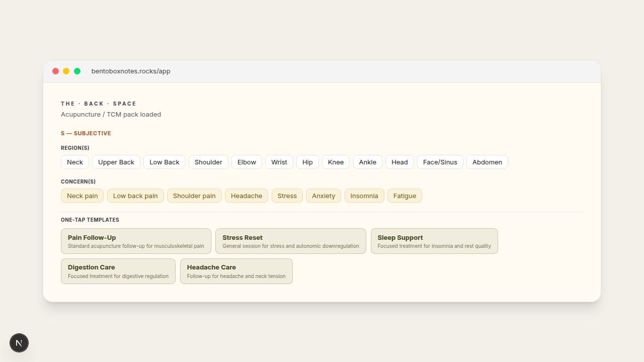Toggle the Fatigue concern chip
This screenshot has width=644, height=362.
(x=405, y=196)
